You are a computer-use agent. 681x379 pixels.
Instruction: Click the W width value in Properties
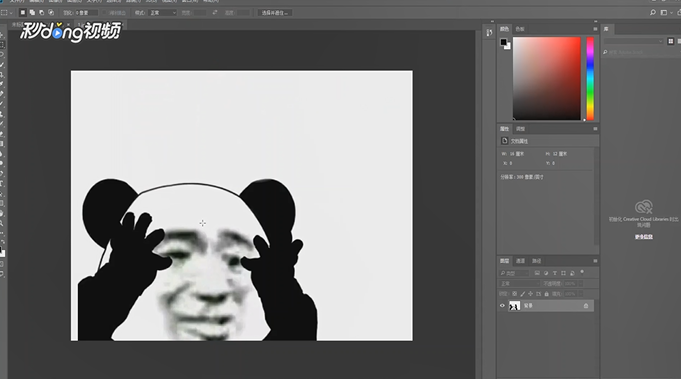(517, 154)
